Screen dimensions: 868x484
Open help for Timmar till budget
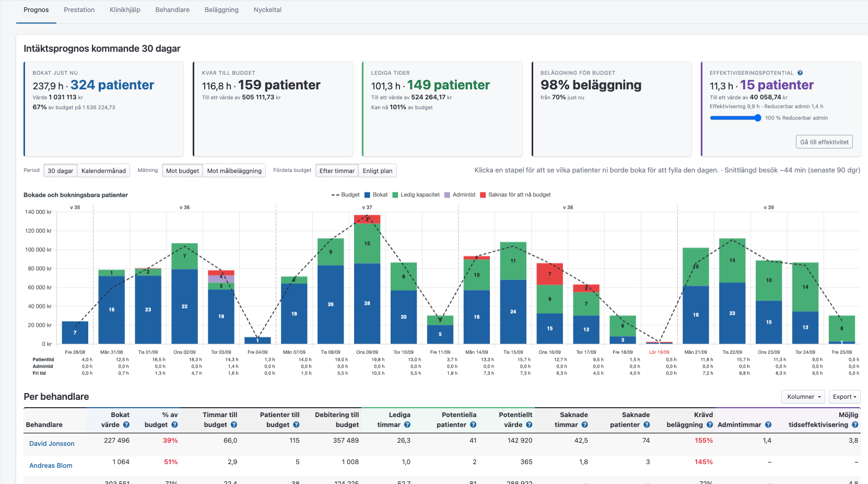[x=234, y=425]
